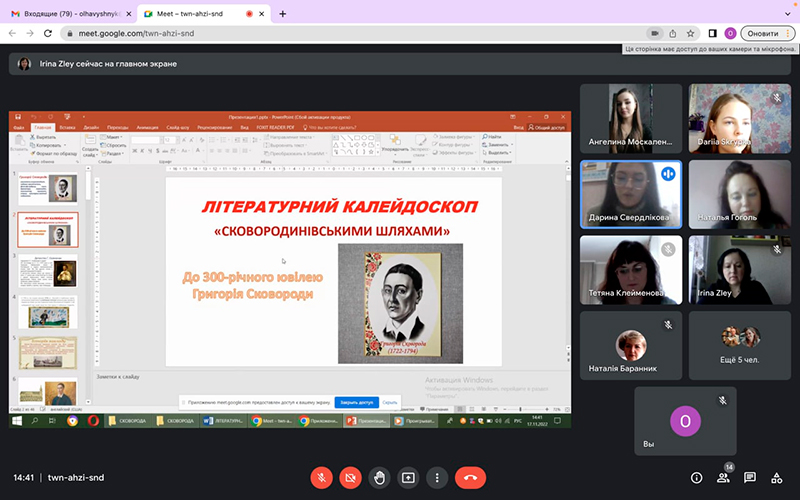Image resolution: width=800 pixels, height=500 pixels.
Task: Open the Ещё 5 чел. participants tile
Action: (x=739, y=345)
